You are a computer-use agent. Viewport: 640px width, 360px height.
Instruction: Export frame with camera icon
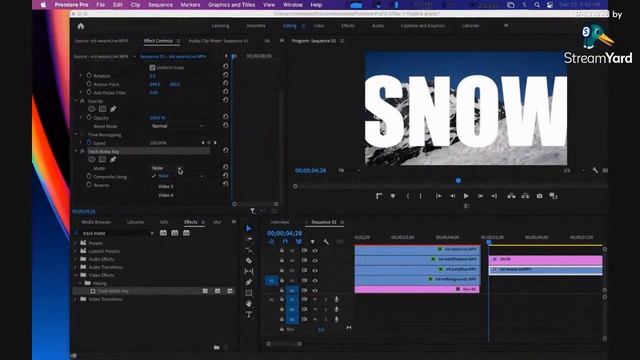point(540,196)
